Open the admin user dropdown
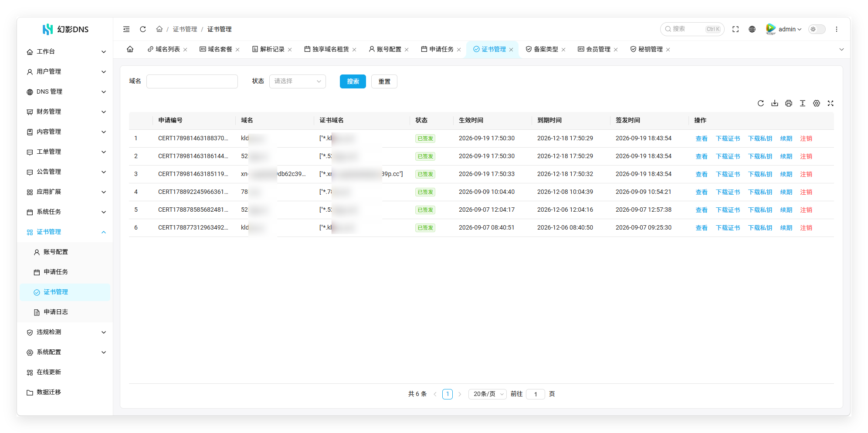This screenshot has width=868, height=433. (x=784, y=29)
